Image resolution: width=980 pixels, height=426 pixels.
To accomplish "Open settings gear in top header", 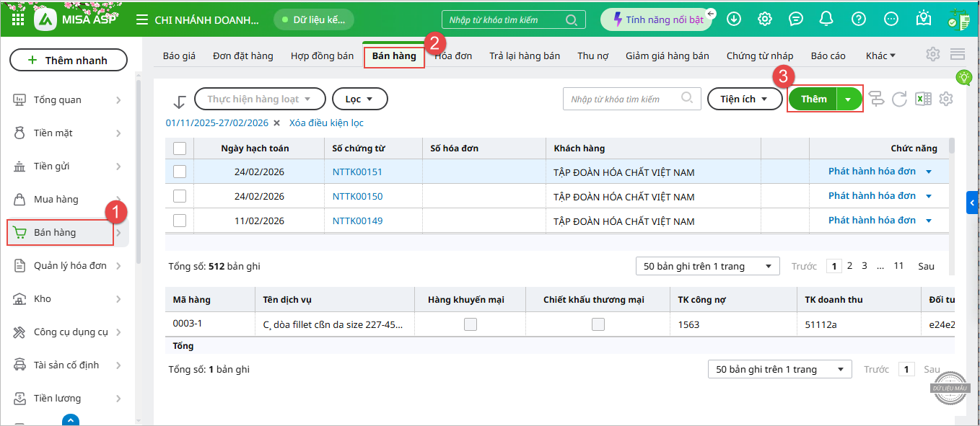I will click(x=765, y=19).
